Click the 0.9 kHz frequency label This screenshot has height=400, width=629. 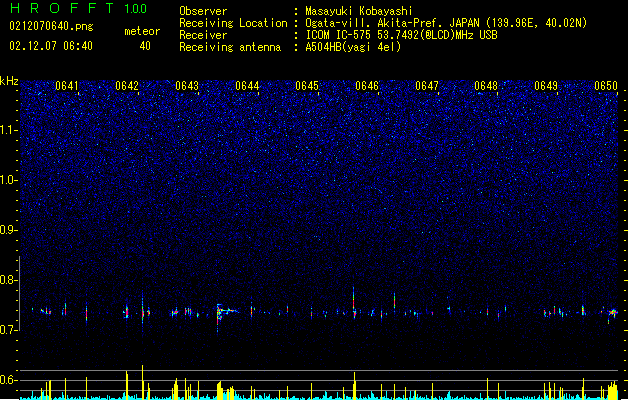pos(9,230)
